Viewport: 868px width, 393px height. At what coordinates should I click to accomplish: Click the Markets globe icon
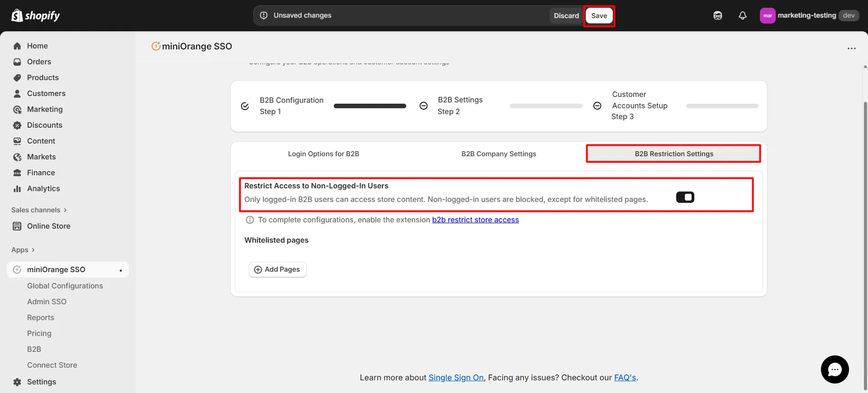tap(17, 157)
